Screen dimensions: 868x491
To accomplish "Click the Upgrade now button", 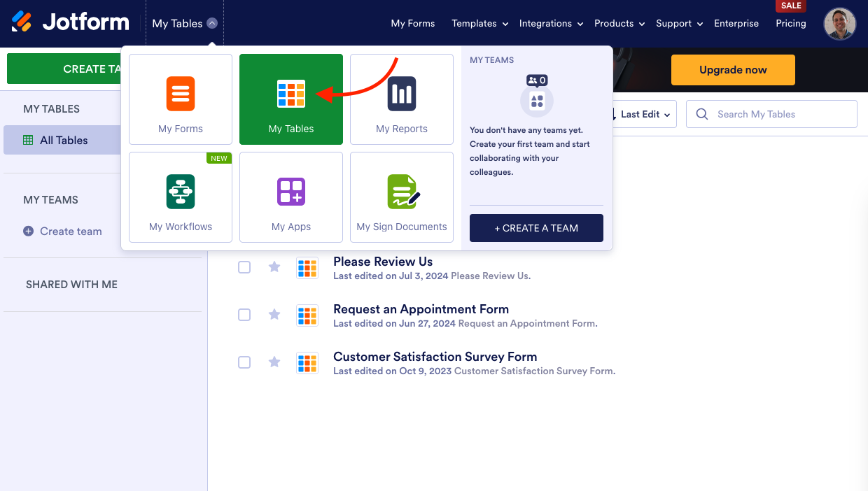I will 733,70.
